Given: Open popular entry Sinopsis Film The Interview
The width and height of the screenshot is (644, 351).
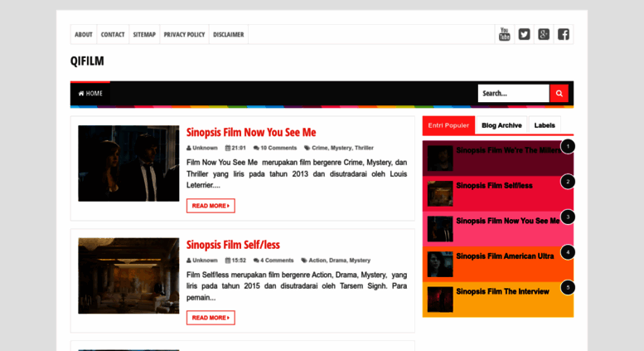Looking at the screenshot, I should 502,292.
